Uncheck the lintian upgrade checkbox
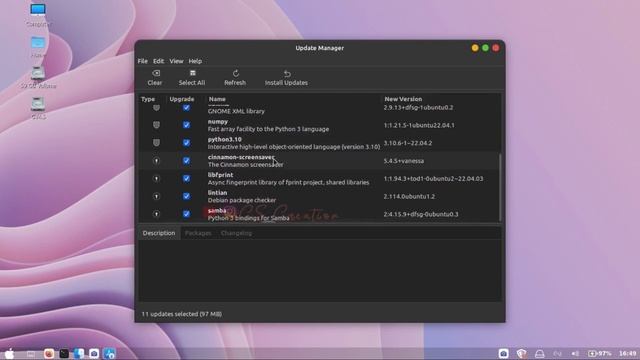640x360 pixels. pos(186,196)
